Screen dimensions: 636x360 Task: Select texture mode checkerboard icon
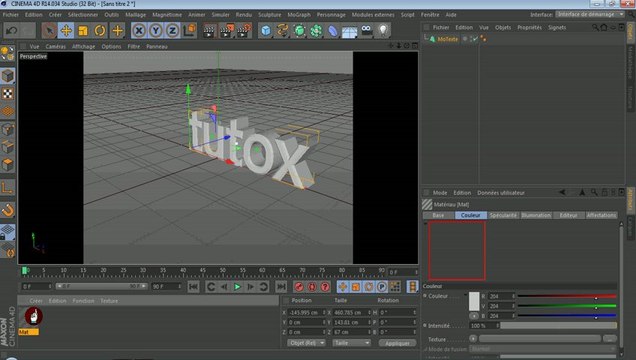pyautogui.click(x=8, y=94)
